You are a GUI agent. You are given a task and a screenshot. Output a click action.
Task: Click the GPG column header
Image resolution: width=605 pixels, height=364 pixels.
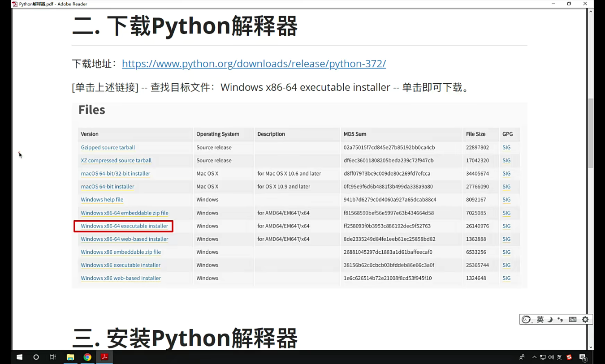[x=507, y=134]
